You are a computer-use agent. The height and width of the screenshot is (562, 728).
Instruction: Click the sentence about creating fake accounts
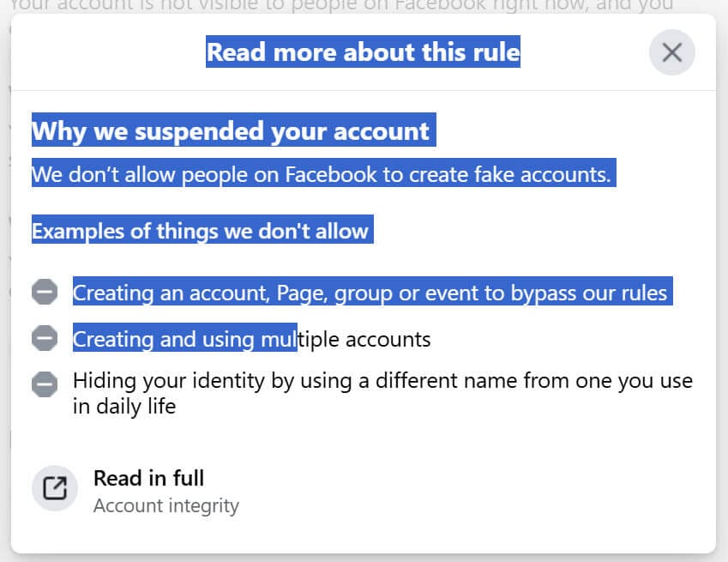pos(322,175)
